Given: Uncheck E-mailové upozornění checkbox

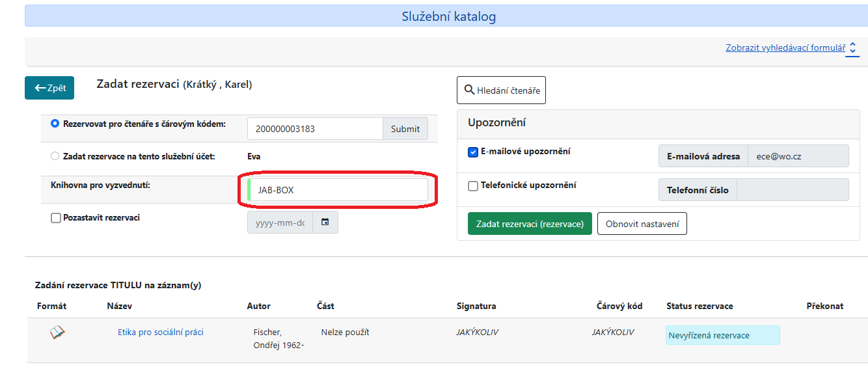Looking at the screenshot, I should pos(473,152).
